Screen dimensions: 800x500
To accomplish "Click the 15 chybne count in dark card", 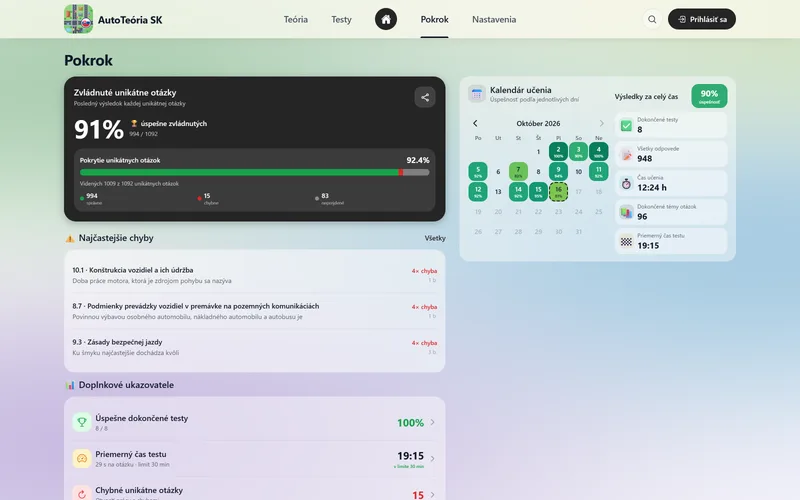I will pyautogui.click(x=207, y=195).
